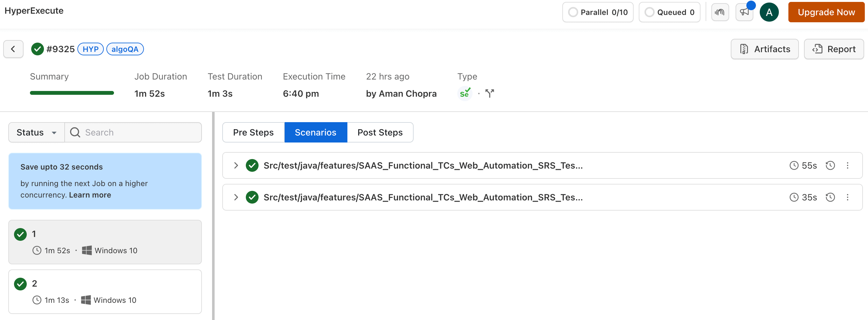
Task: Click the green summary progress bar
Action: (72, 93)
